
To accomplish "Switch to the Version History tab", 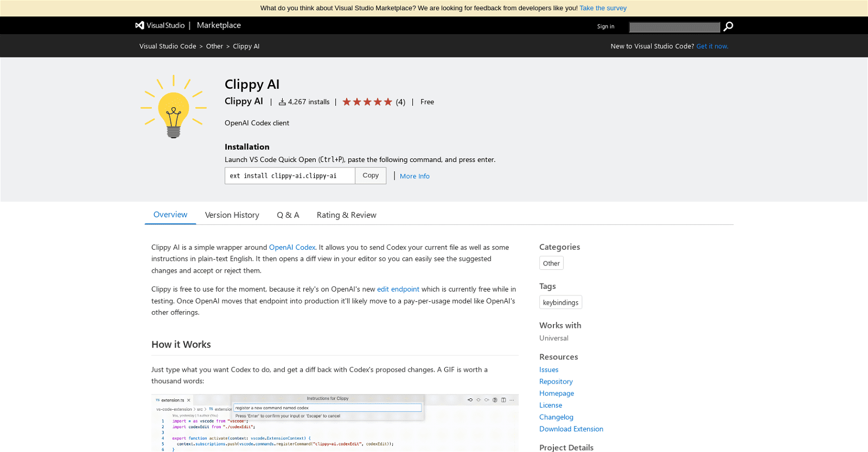I will (232, 215).
